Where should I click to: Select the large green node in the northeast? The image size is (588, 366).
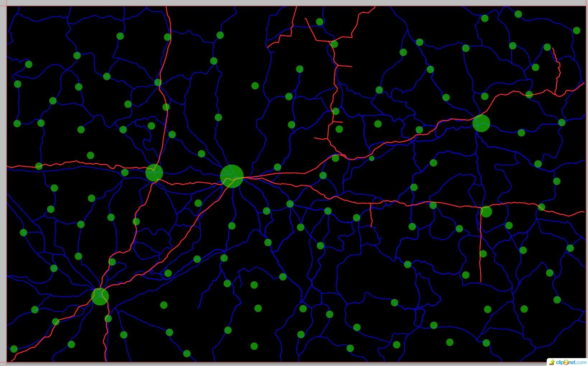(x=481, y=123)
